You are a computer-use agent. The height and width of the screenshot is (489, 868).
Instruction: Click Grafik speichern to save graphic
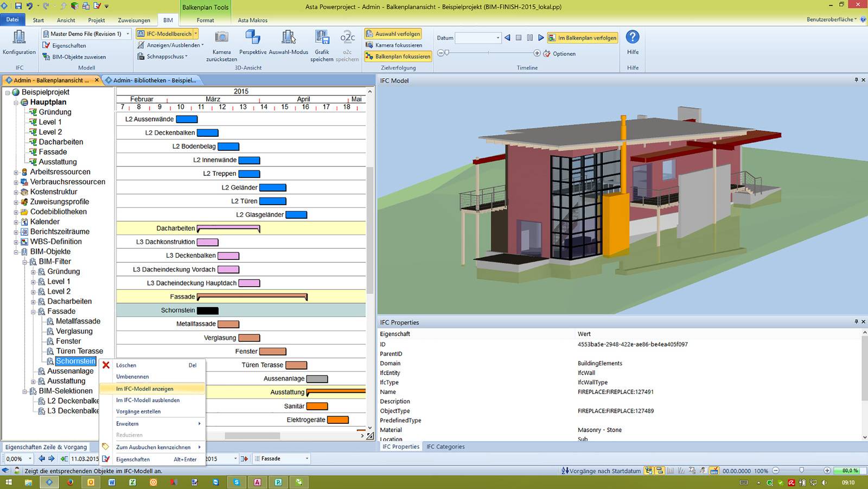click(x=322, y=42)
